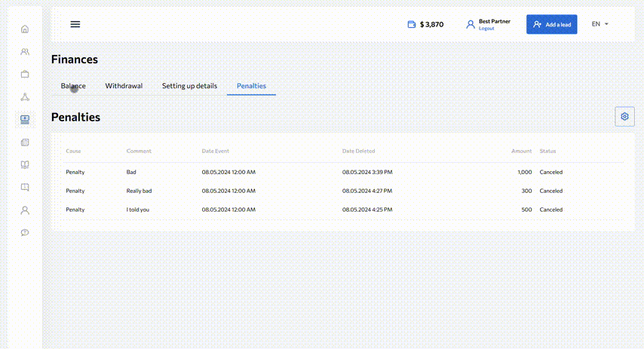644x349 pixels.
Task: Click the Date Event in the 'I told you' row
Action: pos(228,210)
